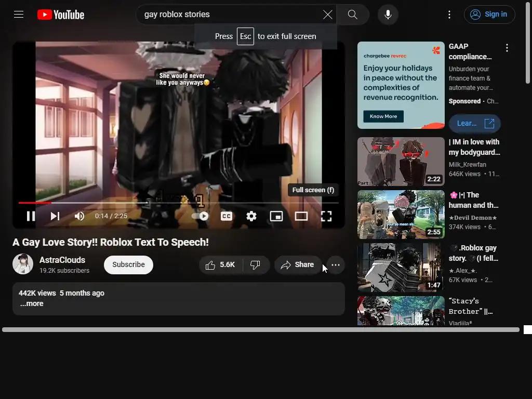Open 'IM in love with my bodyguard' title

point(474,147)
